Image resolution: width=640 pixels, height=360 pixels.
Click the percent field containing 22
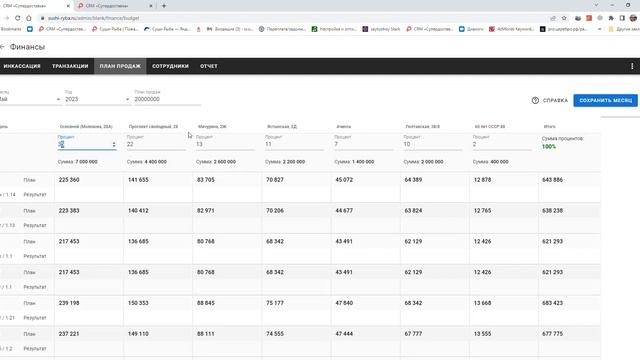point(156,144)
